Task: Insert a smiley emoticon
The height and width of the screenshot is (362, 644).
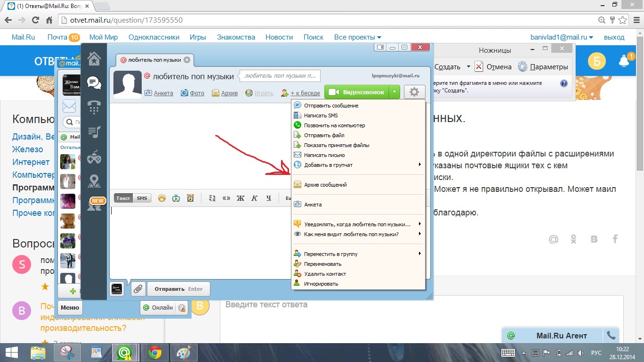Action: click(x=162, y=198)
